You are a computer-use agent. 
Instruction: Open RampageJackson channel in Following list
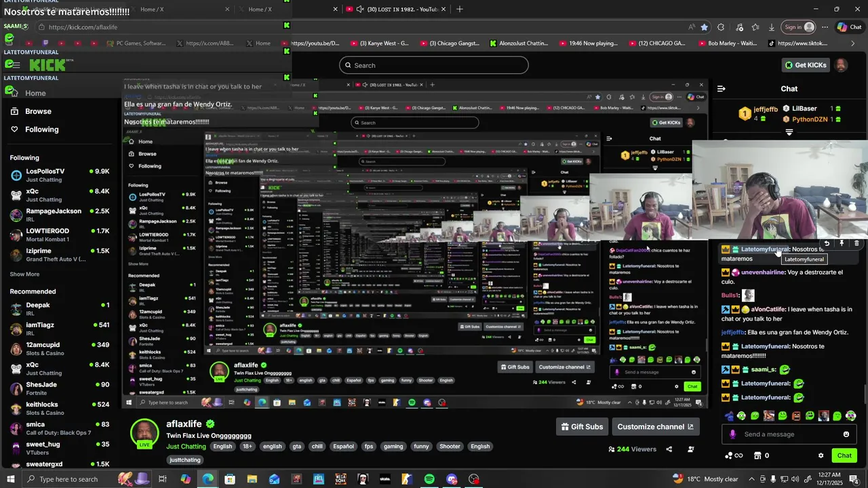(x=60, y=215)
